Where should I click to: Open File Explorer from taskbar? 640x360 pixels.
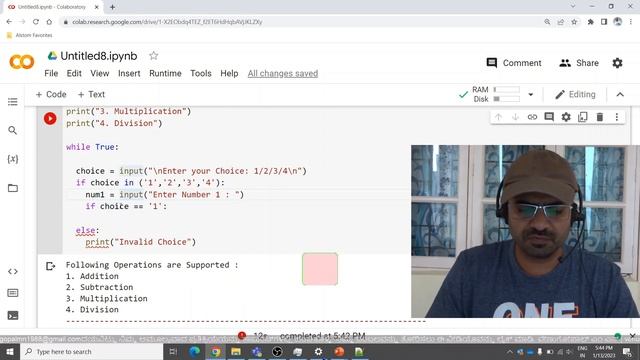pyautogui.click(x=236, y=351)
